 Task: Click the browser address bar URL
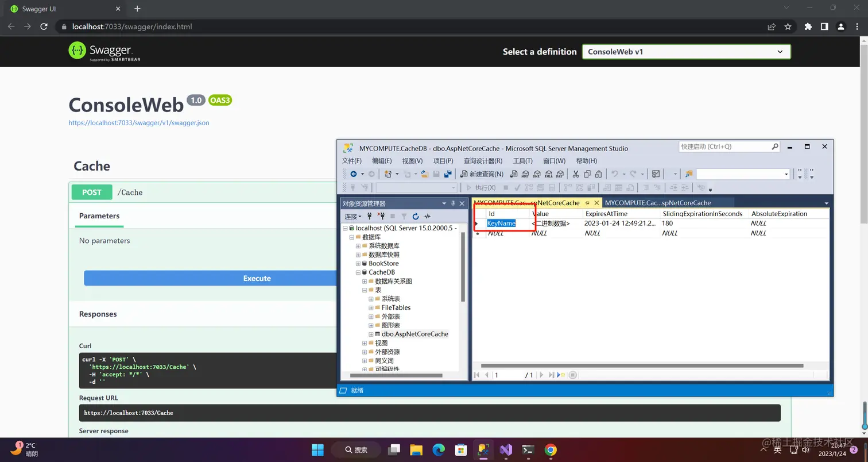132,26
